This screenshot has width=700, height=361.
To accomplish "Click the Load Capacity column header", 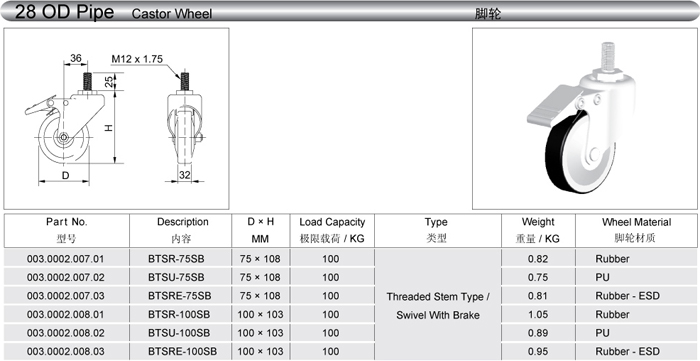I will click(x=332, y=230).
